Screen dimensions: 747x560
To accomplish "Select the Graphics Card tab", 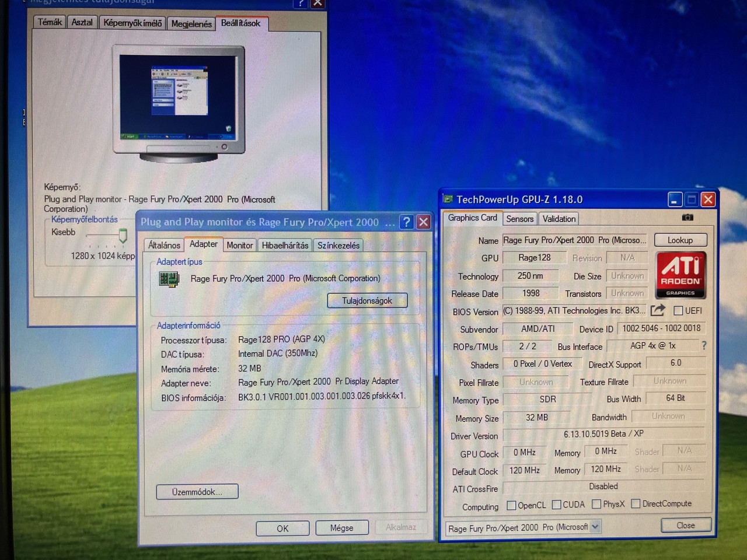I will (x=472, y=218).
